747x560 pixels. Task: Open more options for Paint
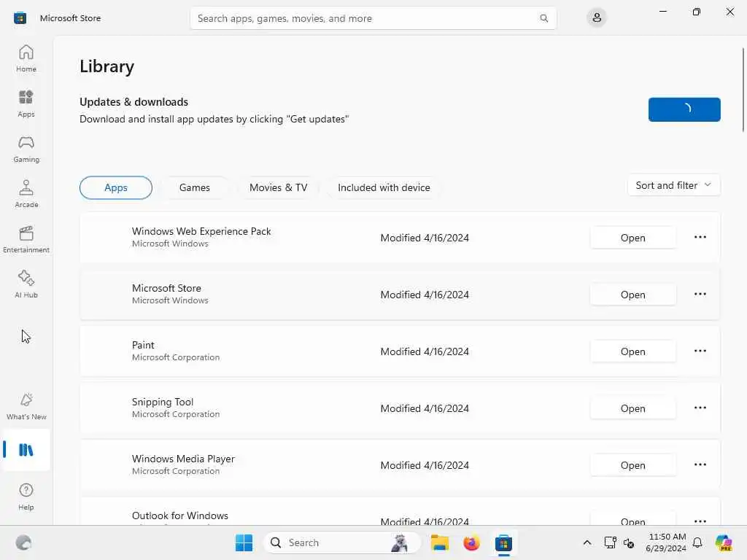coord(700,351)
